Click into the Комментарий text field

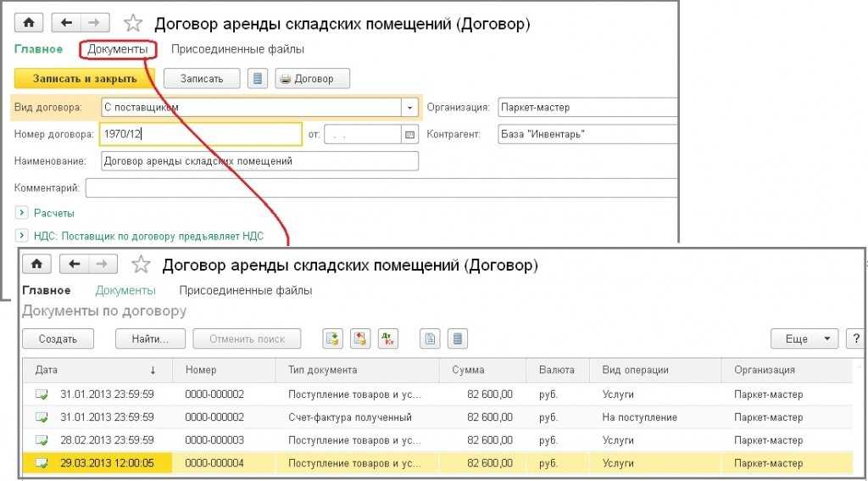click(381, 187)
